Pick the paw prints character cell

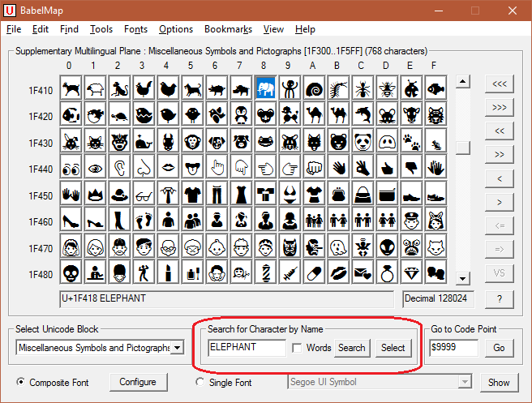pos(411,140)
